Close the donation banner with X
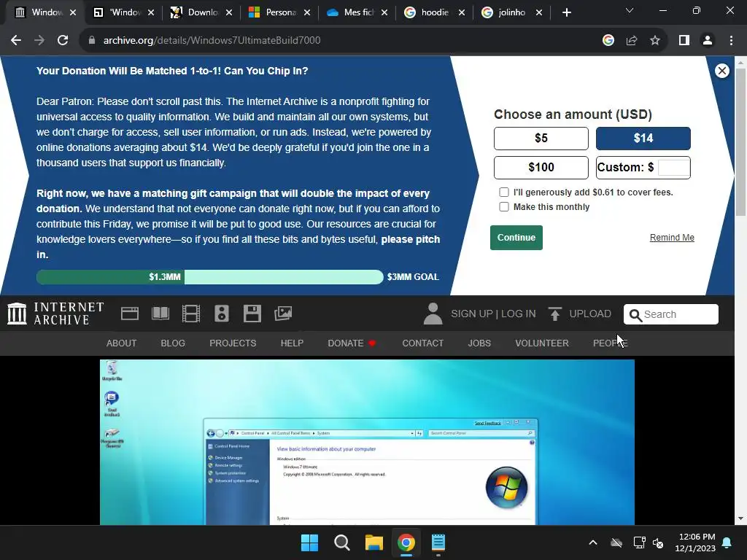747x560 pixels. point(721,71)
